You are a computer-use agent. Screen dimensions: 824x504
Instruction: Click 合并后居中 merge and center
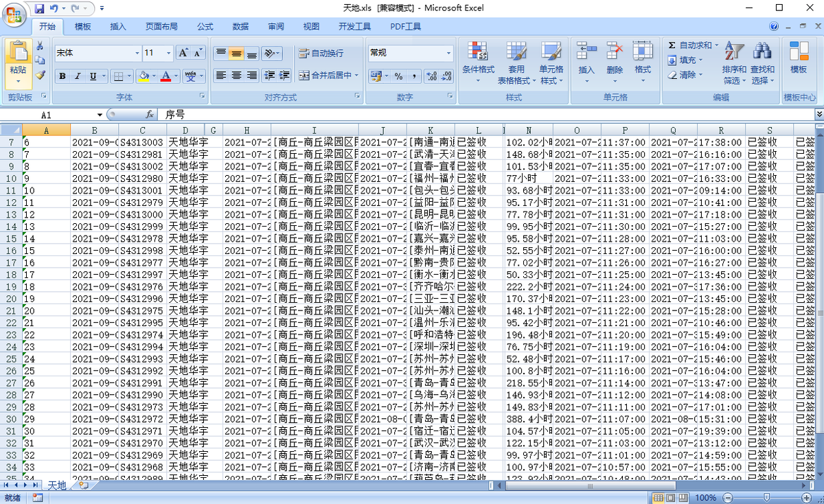(x=325, y=76)
